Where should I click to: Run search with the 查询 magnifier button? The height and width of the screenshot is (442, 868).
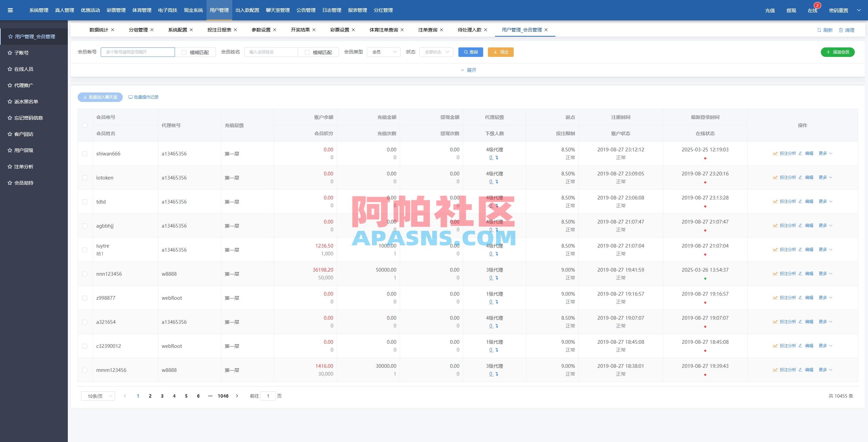pos(471,52)
